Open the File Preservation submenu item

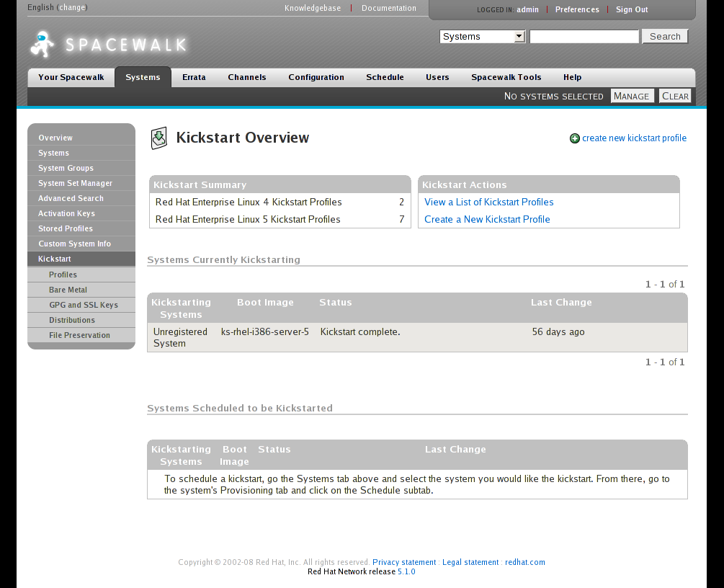(x=81, y=335)
